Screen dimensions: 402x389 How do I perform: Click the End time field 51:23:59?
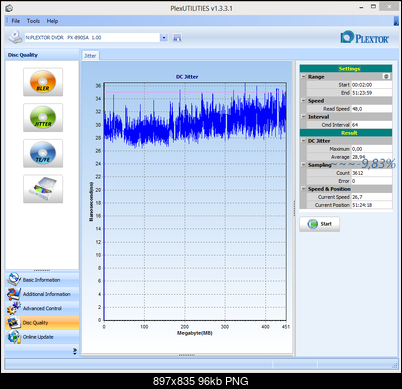(x=372, y=93)
